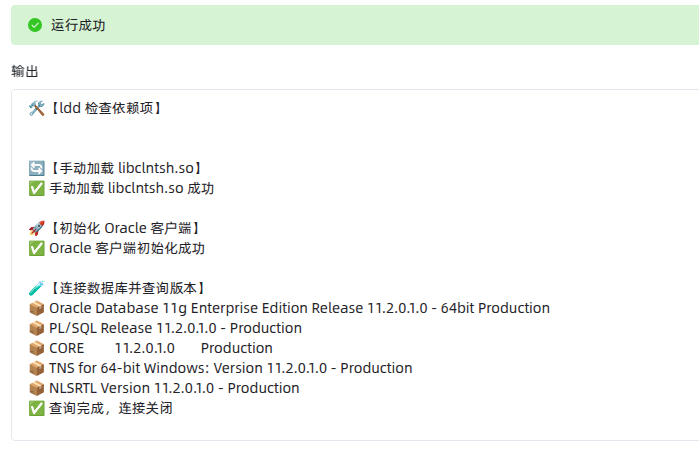Click the package icon beside PL/SQL Release
The height and width of the screenshot is (455, 699).
(x=37, y=328)
